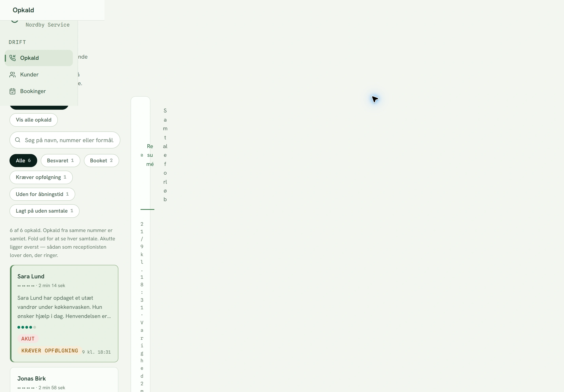Click KRÆVER OPFØLGNING badge on Sara Lund
Viewport: 564px width, 392px height.
[50, 351]
